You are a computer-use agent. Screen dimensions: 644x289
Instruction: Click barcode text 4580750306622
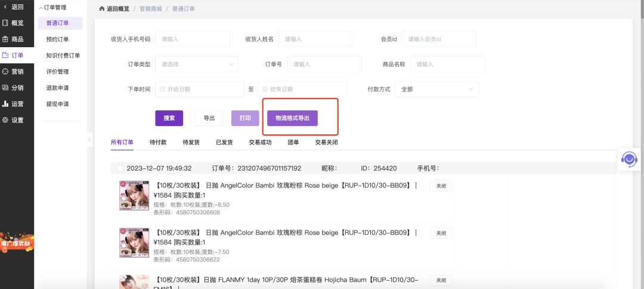pos(197,260)
